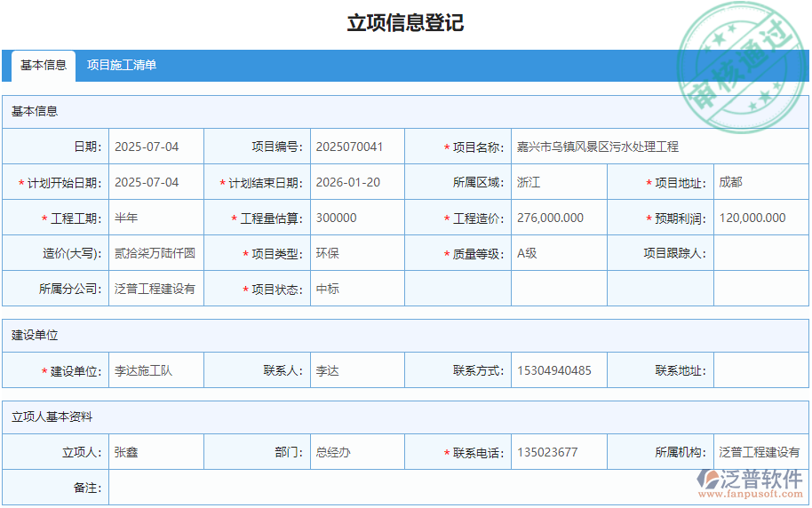Click the 联系方式 field 15304940485
Viewport: 812px width, 508px height.
559,370
